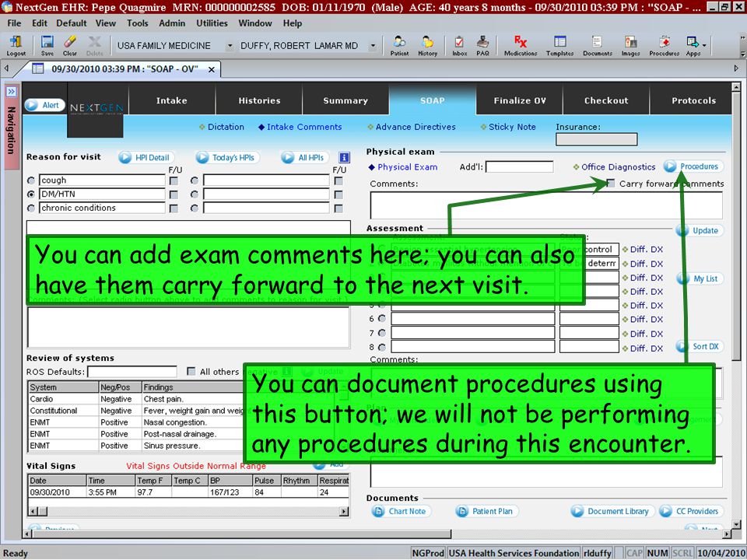The image size is (747, 560).
Task: Click the Sort DX button
Action: (700, 346)
